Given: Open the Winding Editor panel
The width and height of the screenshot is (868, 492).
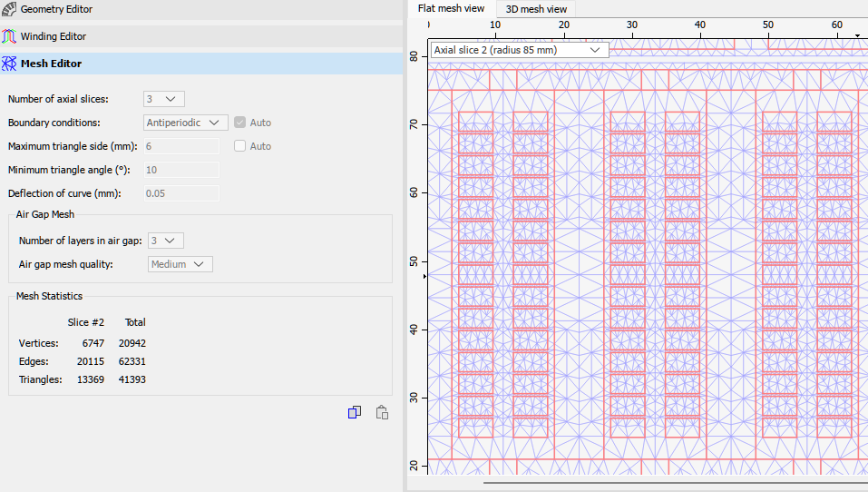Looking at the screenshot, I should [201, 36].
